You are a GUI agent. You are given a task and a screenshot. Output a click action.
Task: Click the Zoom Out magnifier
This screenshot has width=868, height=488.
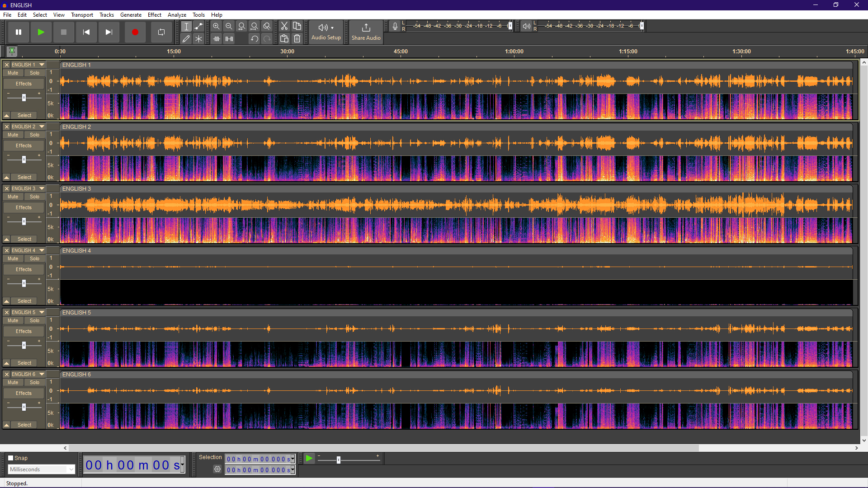pyautogui.click(x=229, y=26)
